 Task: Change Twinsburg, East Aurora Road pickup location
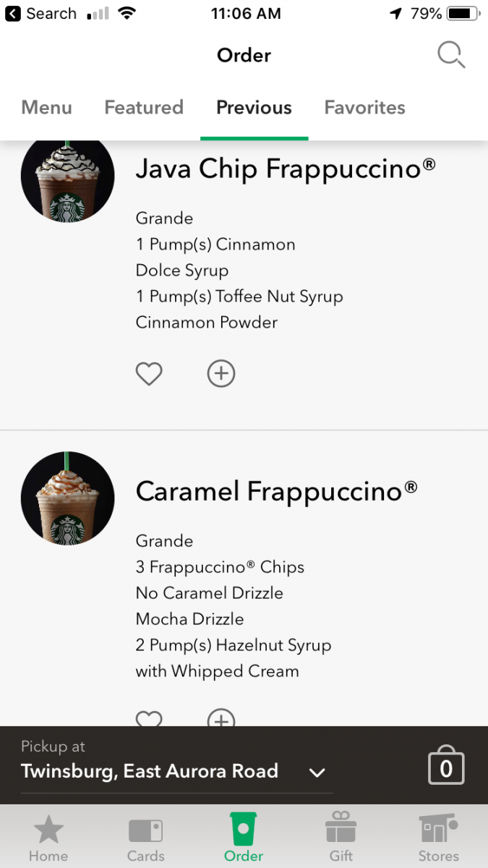pyautogui.click(x=150, y=771)
